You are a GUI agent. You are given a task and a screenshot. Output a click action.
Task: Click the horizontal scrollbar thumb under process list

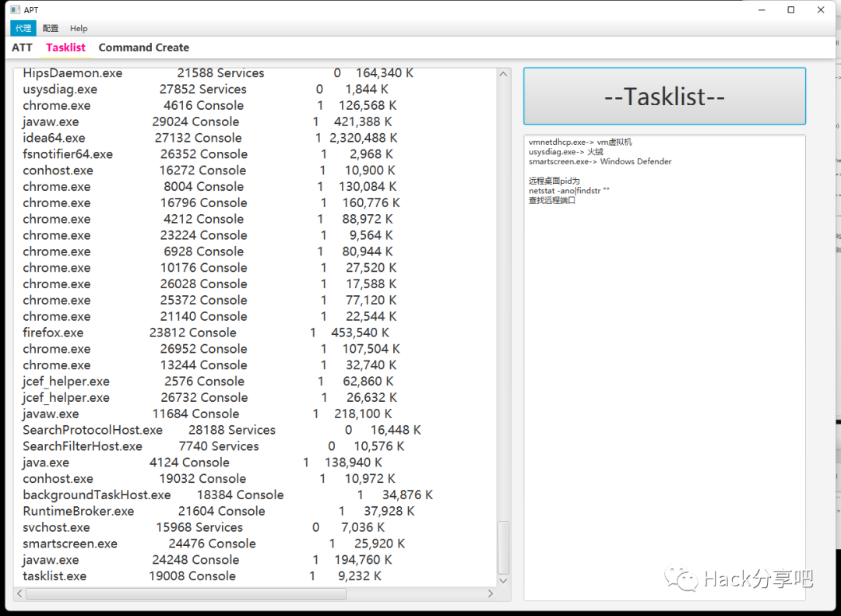(186, 593)
